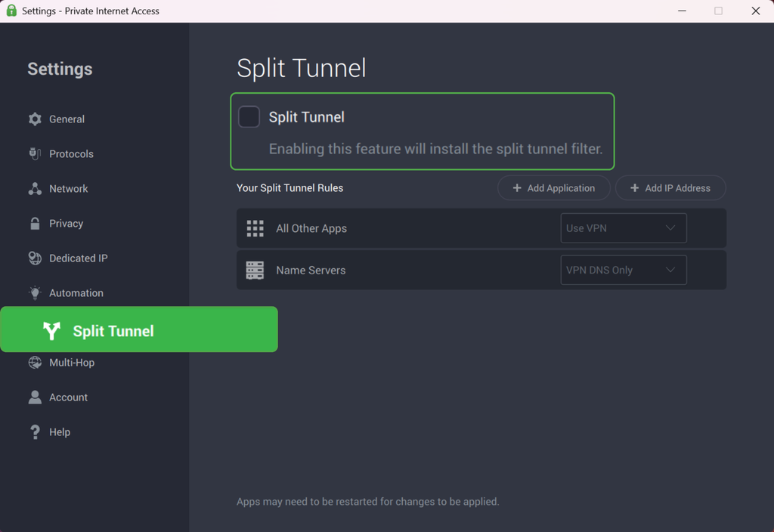Click the Add IP Address button text
Screen dimensions: 774x532
click(x=678, y=188)
